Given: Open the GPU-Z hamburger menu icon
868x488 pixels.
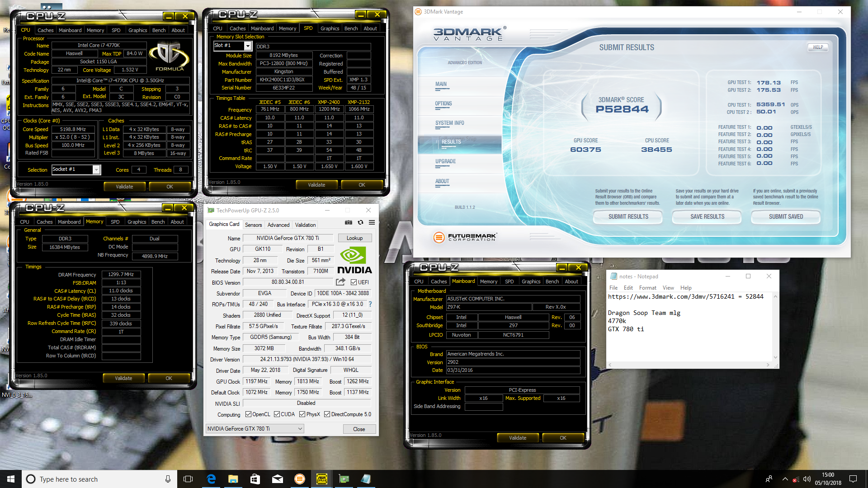Looking at the screenshot, I should click(x=372, y=222).
